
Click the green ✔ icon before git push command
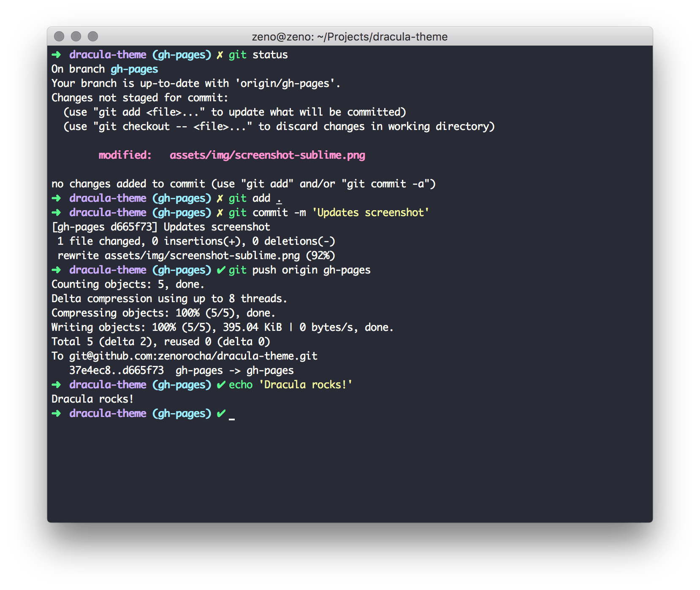click(220, 270)
